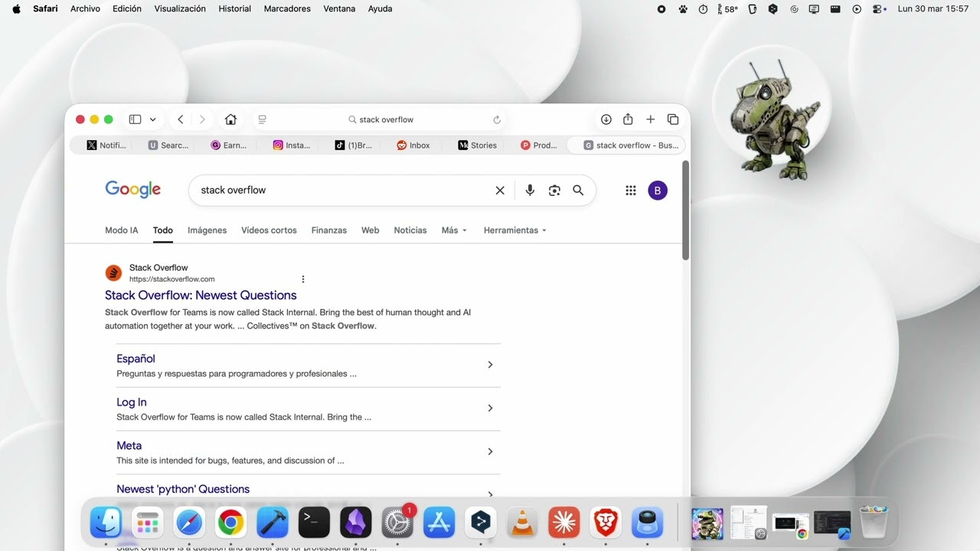Open System Settings from the Dock
Image resolution: width=980 pixels, height=551 pixels.
(x=397, y=523)
